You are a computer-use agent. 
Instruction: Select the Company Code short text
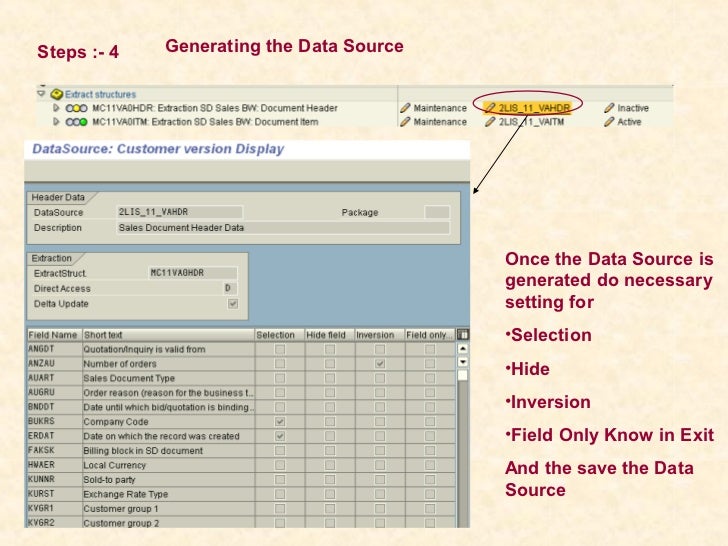[116, 422]
